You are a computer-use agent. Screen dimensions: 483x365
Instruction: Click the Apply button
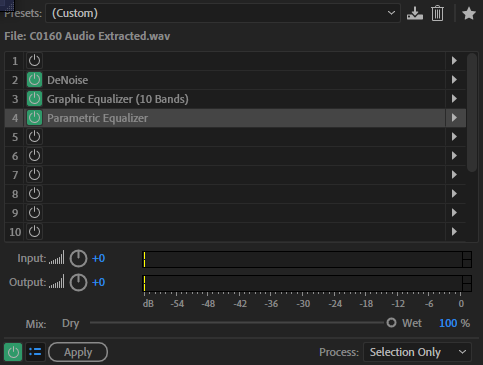(78, 352)
